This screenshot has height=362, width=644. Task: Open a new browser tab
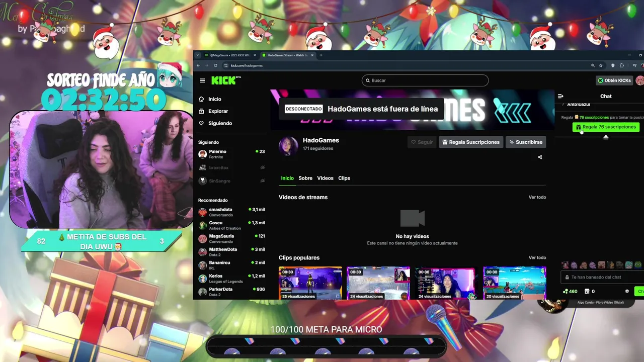tap(321, 55)
